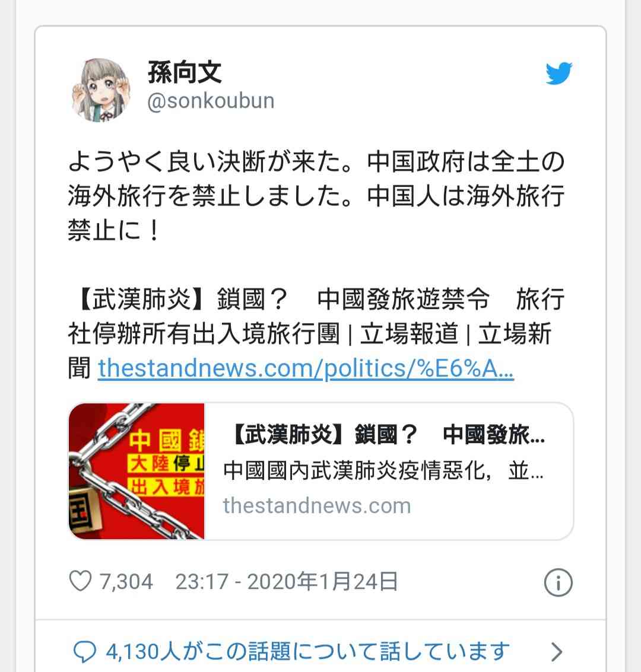Click the Twitter bird logo
Image resolution: width=641 pixels, height=672 pixels.
coord(559,74)
